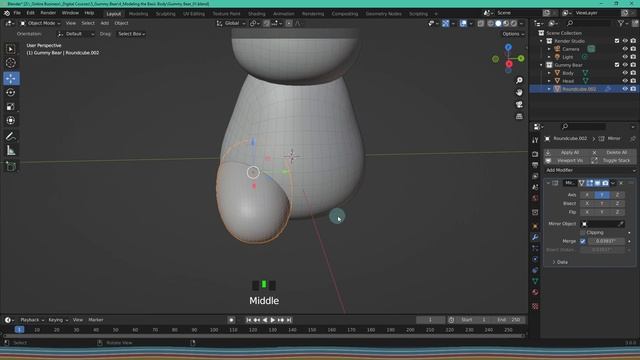The width and height of the screenshot is (640, 360).
Task: Toggle Flip X button
Action: coord(587,212)
